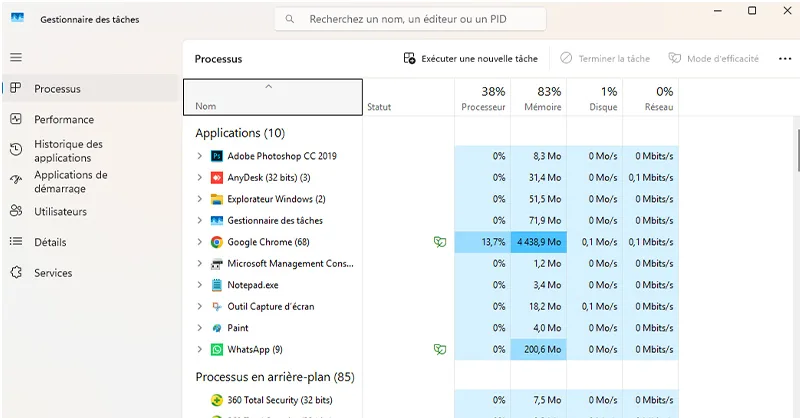Sort by Disque 1% column

595,97
